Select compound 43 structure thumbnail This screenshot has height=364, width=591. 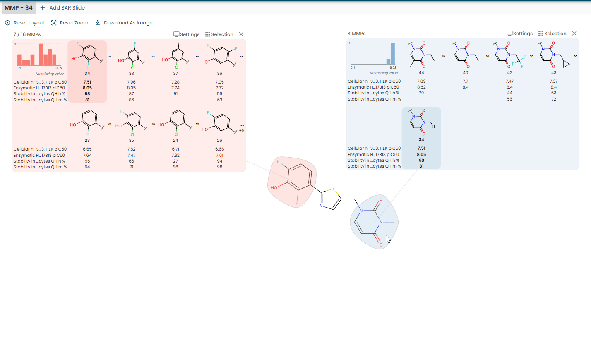tap(554, 54)
